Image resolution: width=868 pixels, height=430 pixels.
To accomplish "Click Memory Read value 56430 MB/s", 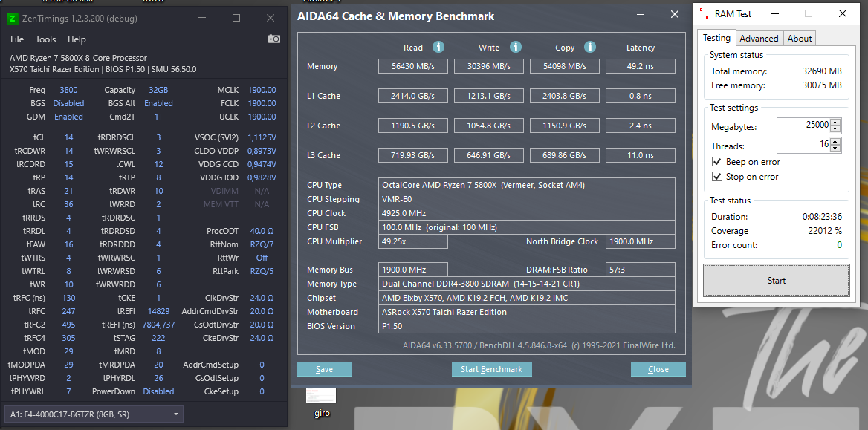I will (x=413, y=66).
